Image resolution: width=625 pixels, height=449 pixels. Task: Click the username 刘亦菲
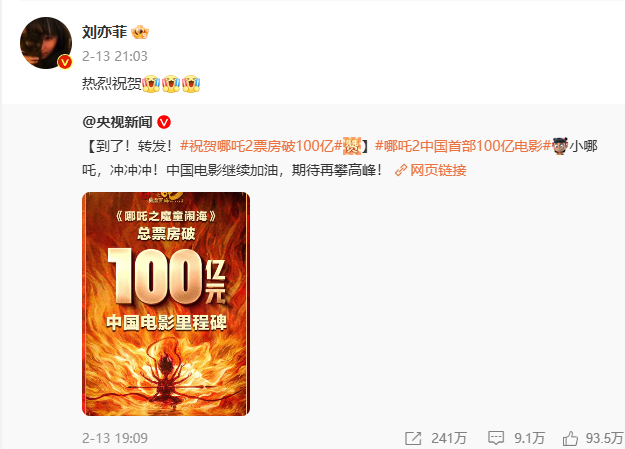point(104,32)
